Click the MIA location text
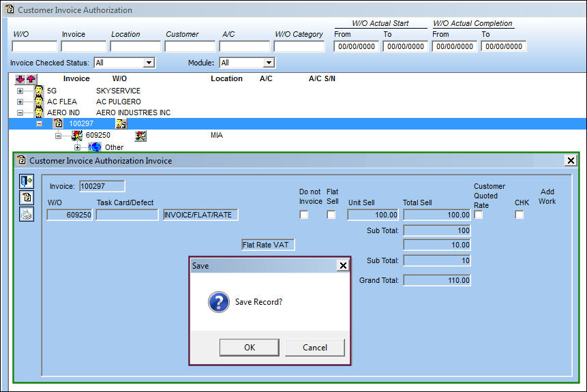This screenshot has width=587, height=392. point(217,135)
